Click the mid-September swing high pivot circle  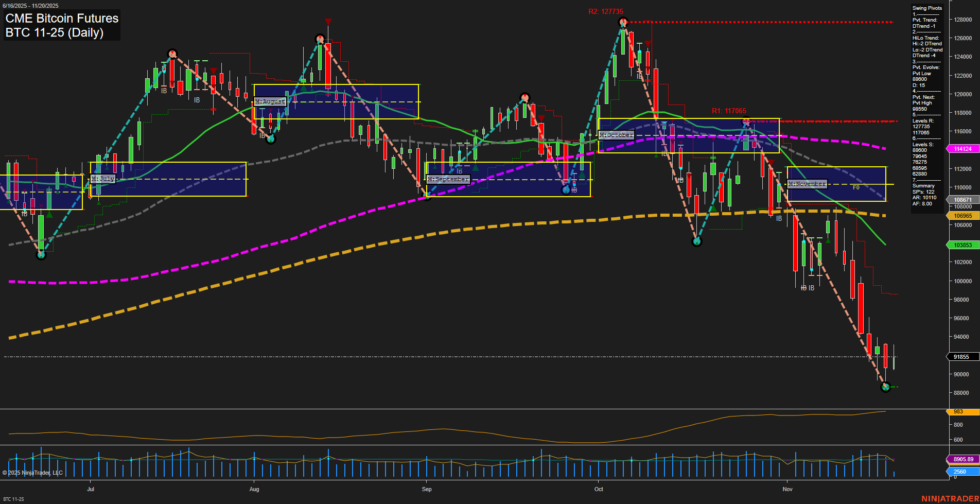[524, 97]
